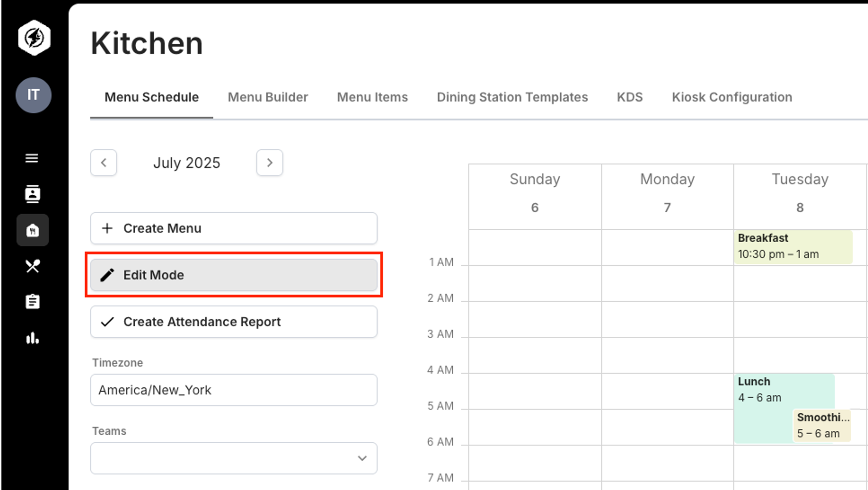Go to next month with right chevron

pyautogui.click(x=269, y=163)
